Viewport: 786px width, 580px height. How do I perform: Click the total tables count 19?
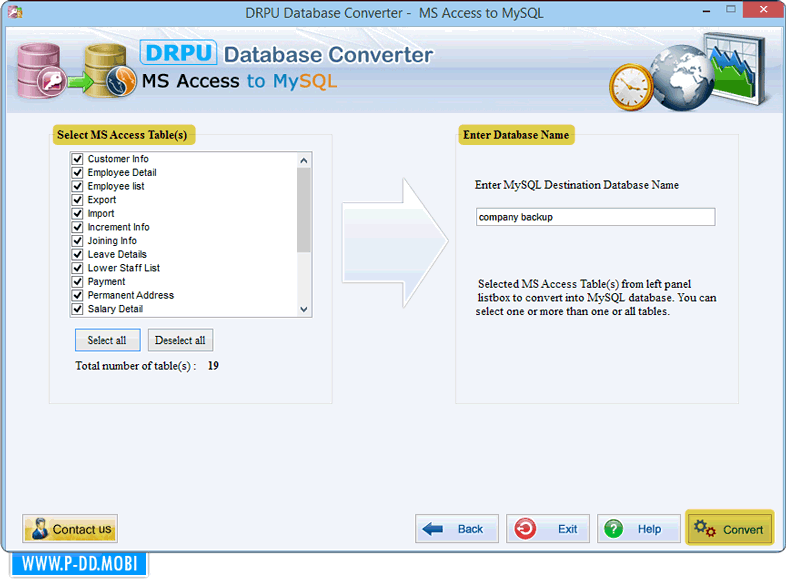tap(213, 366)
